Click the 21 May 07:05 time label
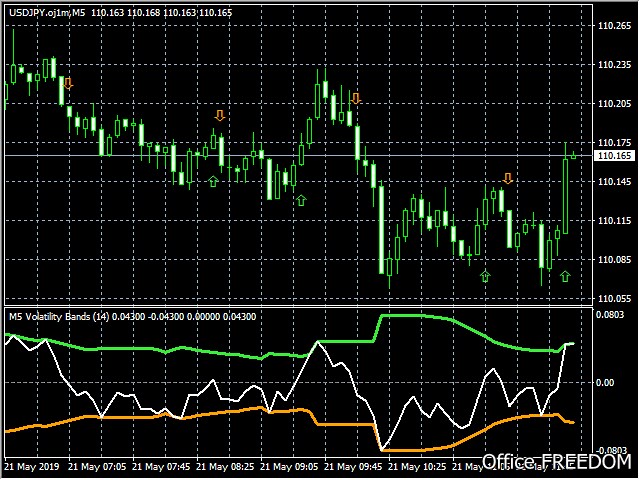 pyautogui.click(x=97, y=466)
